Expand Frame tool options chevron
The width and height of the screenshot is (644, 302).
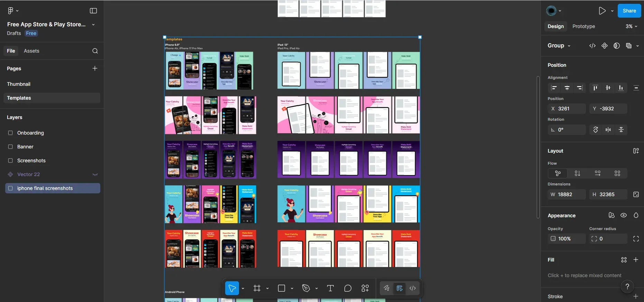click(267, 288)
